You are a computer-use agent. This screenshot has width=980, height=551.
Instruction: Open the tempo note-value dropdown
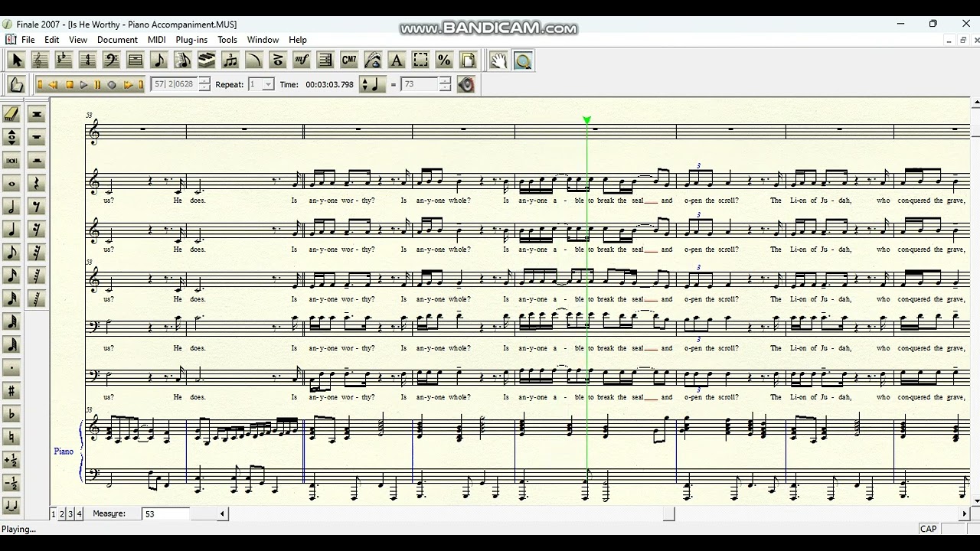coord(373,84)
